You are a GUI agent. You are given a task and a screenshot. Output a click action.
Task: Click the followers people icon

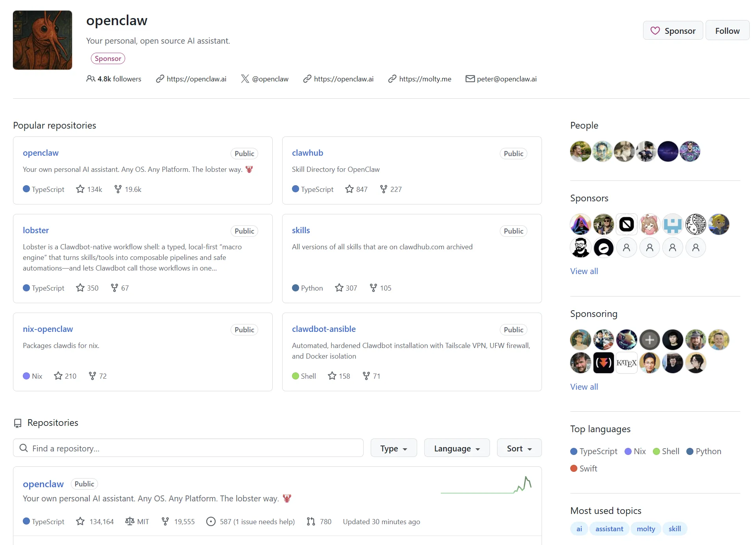(x=91, y=79)
